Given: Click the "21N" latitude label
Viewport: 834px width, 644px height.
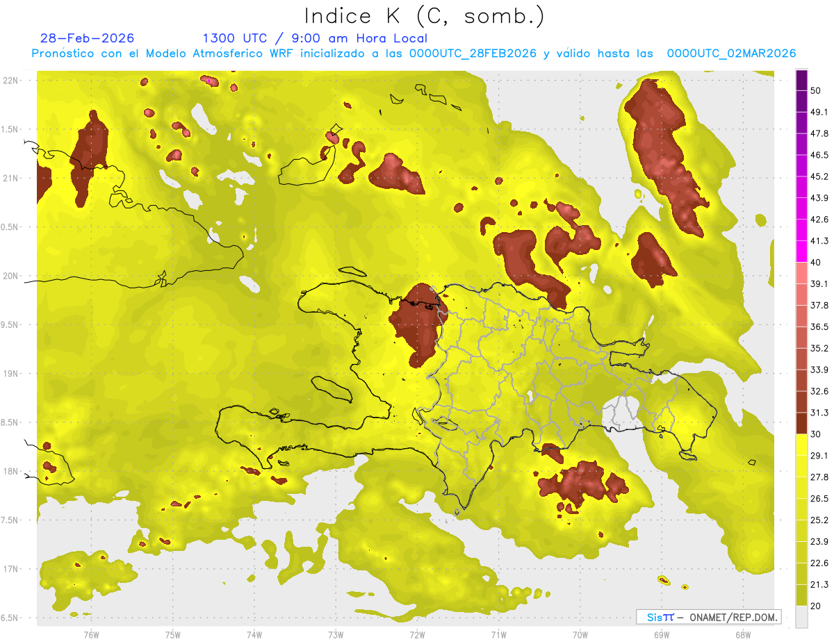Looking at the screenshot, I should pyautogui.click(x=10, y=178).
